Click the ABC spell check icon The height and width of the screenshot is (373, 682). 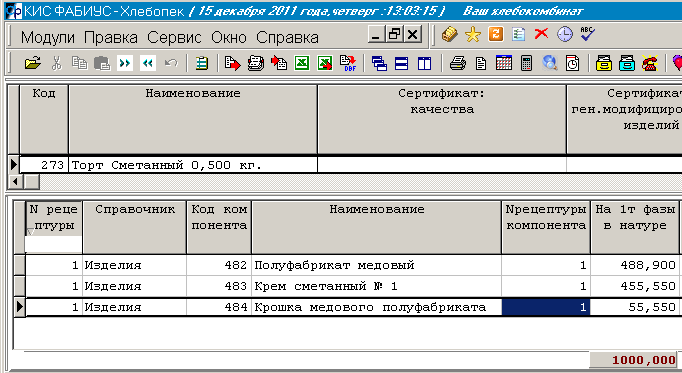click(587, 34)
